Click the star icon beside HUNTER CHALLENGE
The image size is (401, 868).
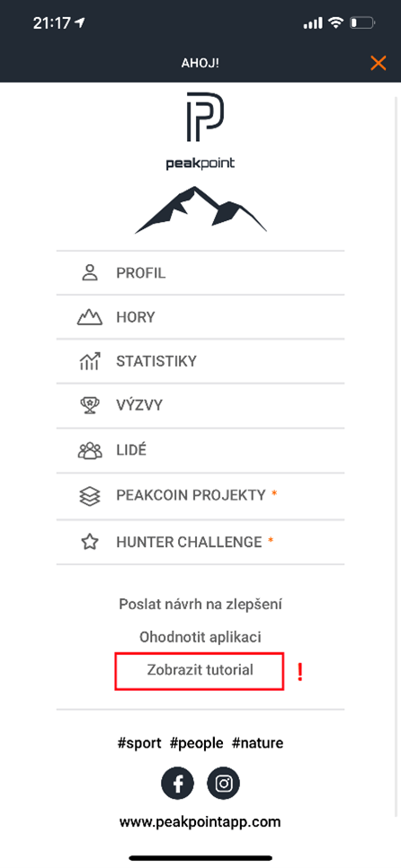(90, 542)
